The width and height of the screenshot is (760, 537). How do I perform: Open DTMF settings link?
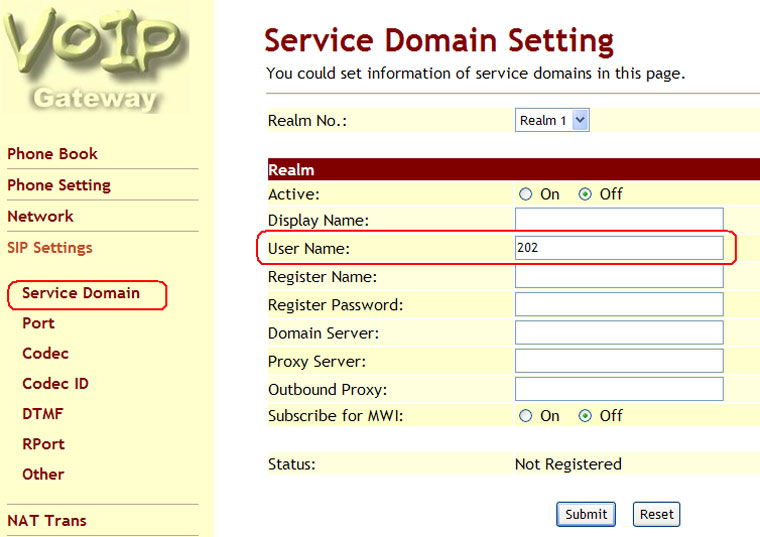[43, 413]
